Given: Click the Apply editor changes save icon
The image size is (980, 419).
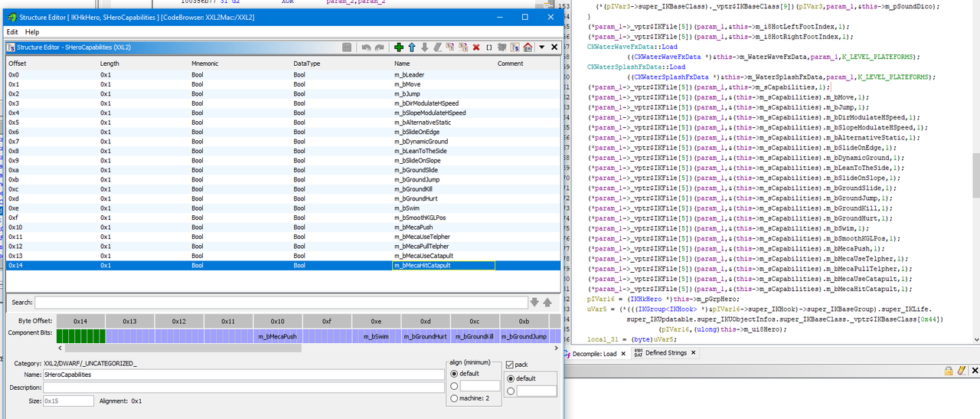Looking at the screenshot, I should coord(347,47).
